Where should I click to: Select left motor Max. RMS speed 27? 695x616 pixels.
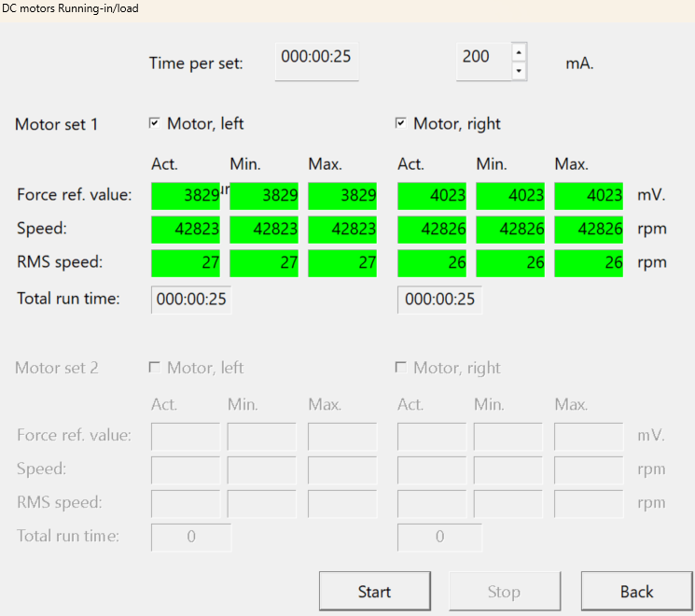(342, 263)
